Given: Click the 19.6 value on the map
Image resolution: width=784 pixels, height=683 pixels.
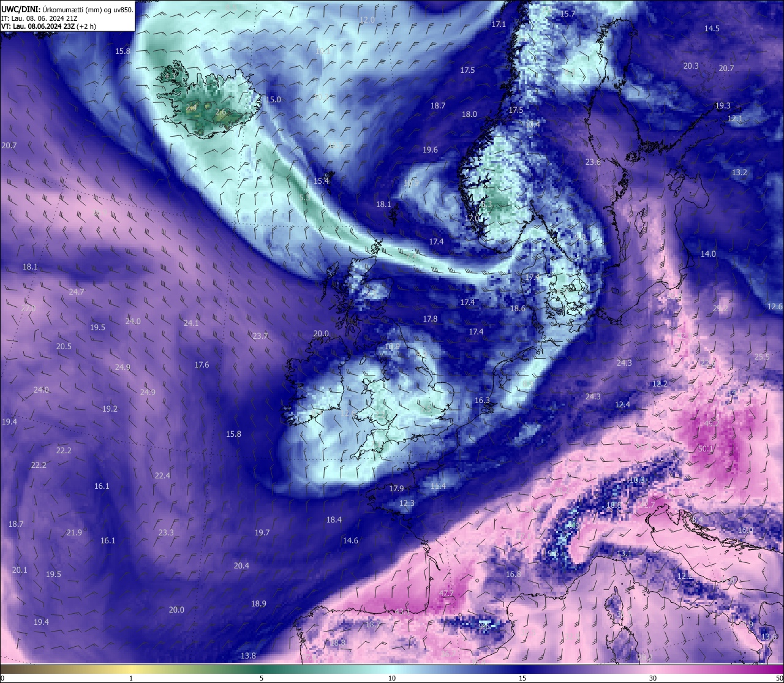Looking at the screenshot, I should 430,149.
